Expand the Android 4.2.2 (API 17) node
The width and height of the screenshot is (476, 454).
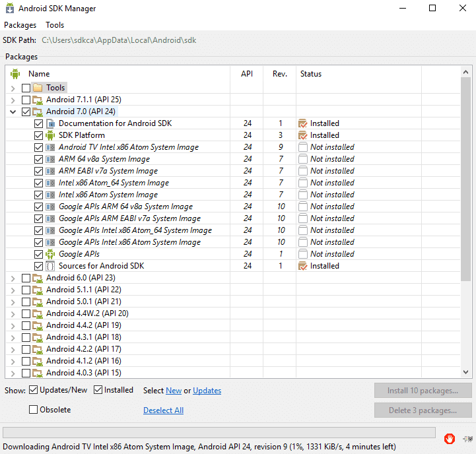13,350
